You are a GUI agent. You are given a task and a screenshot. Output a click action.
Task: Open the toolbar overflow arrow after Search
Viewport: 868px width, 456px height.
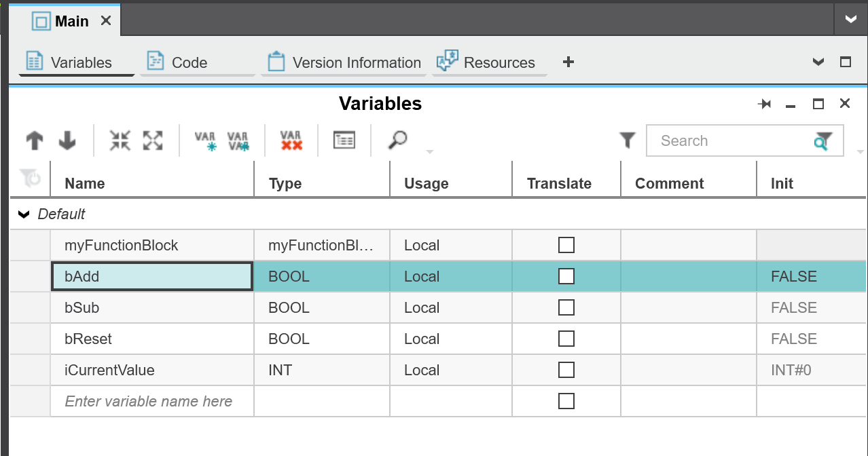(x=861, y=151)
